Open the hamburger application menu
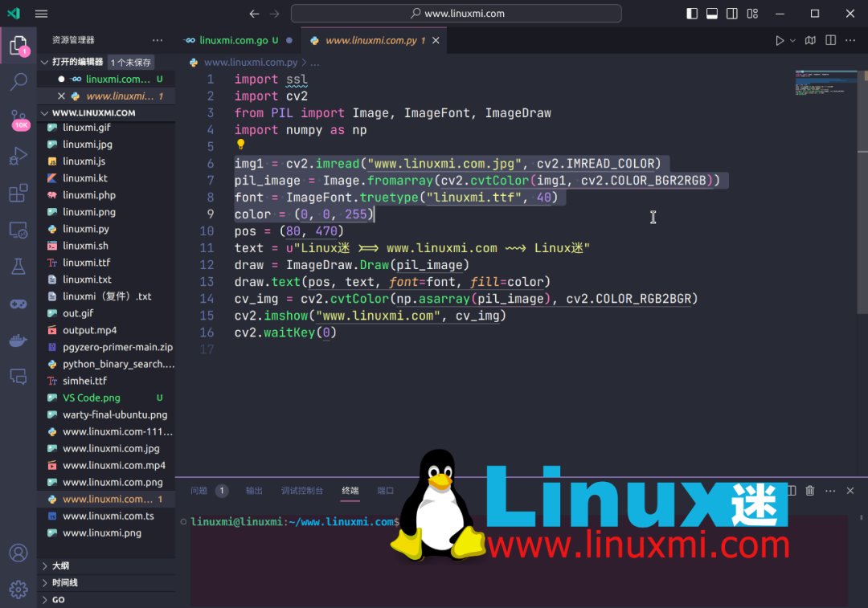 [42, 14]
